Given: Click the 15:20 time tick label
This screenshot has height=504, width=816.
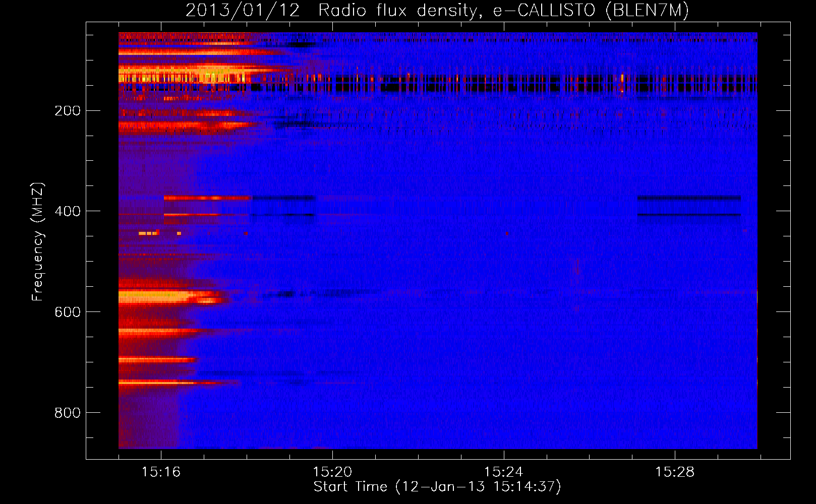Looking at the screenshot, I should click(332, 472).
